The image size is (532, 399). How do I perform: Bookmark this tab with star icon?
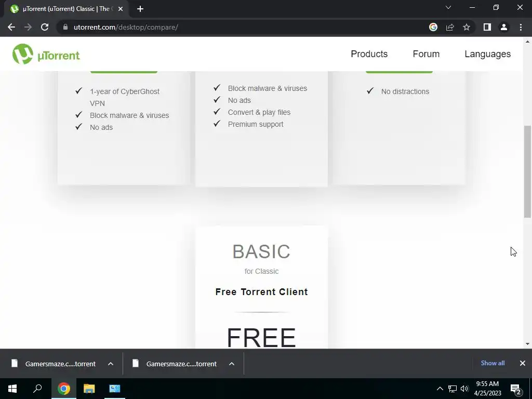pyautogui.click(x=467, y=27)
